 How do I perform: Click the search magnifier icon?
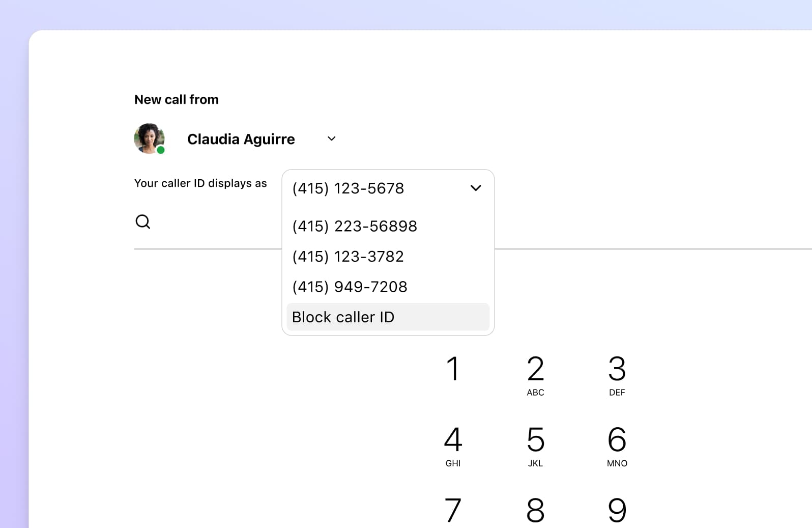tap(143, 221)
